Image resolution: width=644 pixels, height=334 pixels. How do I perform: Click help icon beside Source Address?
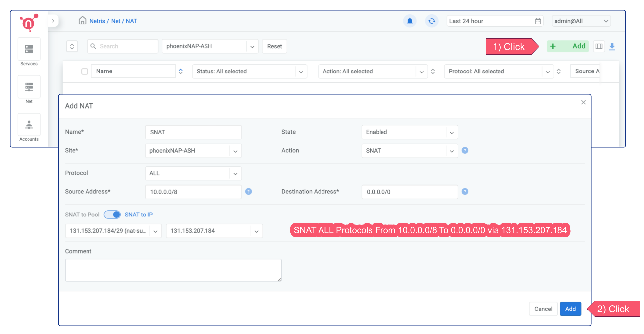coord(248,192)
